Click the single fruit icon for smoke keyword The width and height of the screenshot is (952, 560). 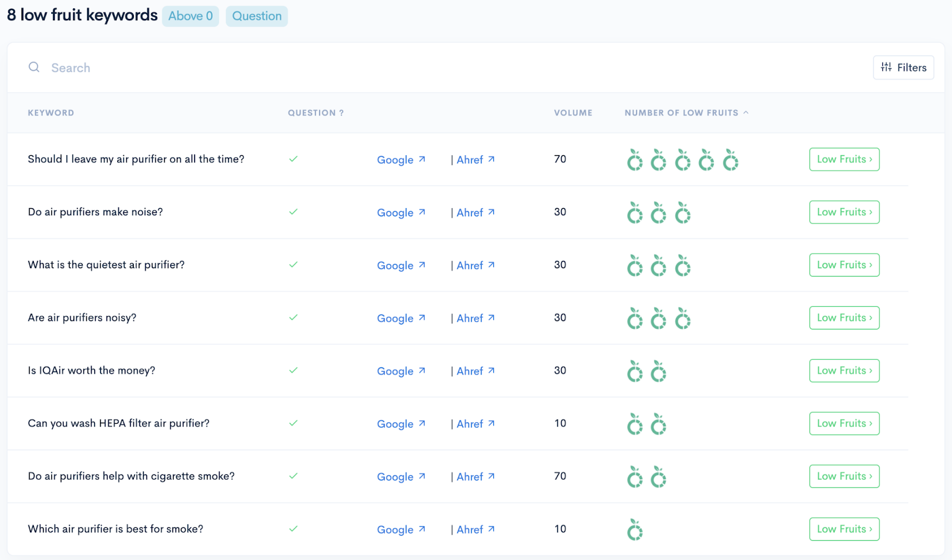[635, 530]
